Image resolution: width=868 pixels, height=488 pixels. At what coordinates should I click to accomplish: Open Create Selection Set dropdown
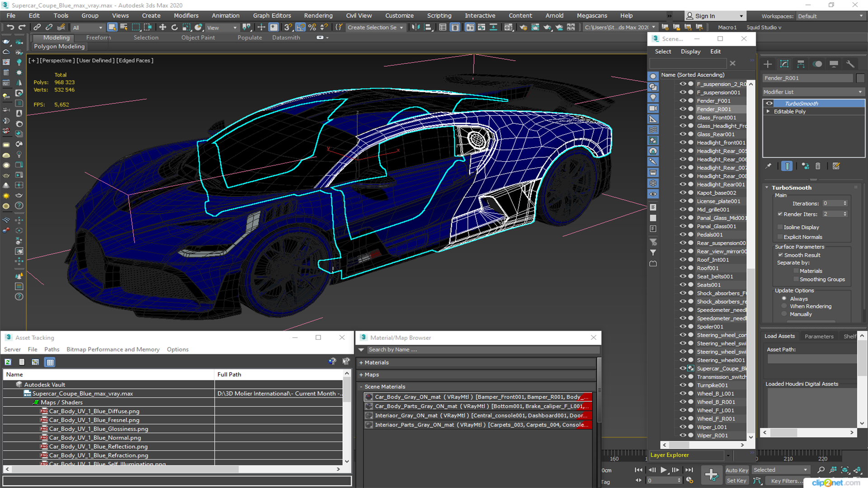375,28
